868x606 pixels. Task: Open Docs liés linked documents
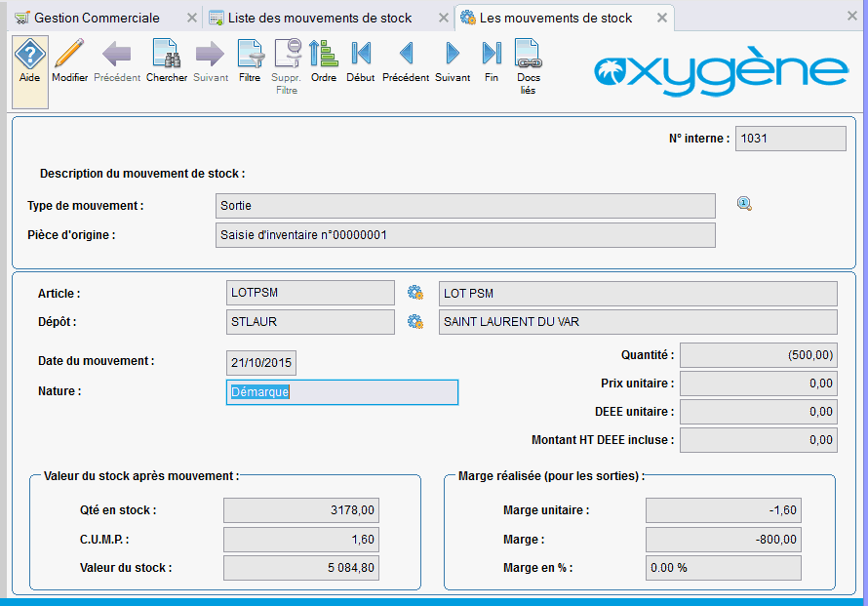[528, 63]
